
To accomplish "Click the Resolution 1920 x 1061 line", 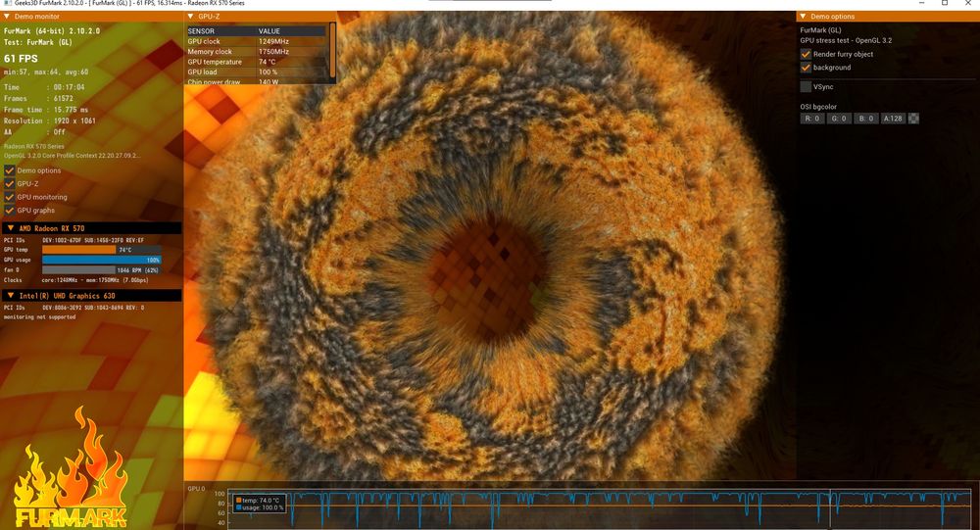I will coord(50,120).
